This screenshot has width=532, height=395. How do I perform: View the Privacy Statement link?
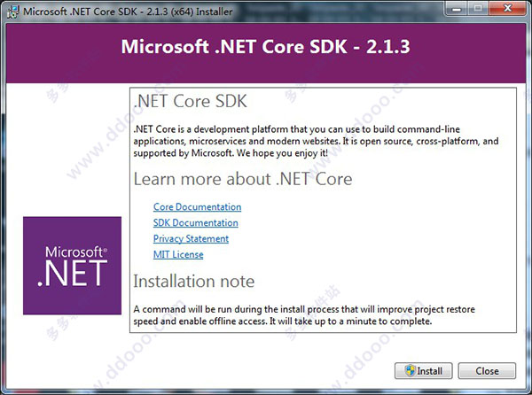point(191,239)
